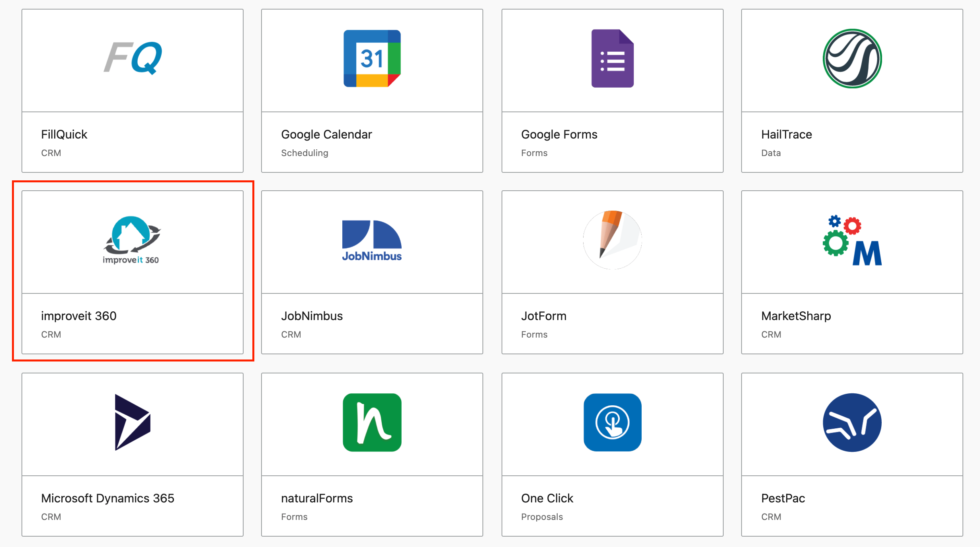This screenshot has width=980, height=547.
Task: Select the HailTrace title text
Action: 787,134
